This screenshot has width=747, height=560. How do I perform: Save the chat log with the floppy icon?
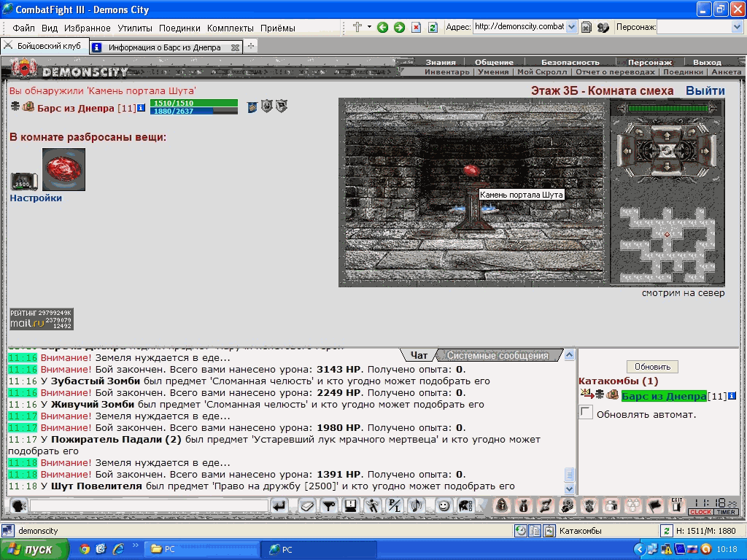(351, 506)
